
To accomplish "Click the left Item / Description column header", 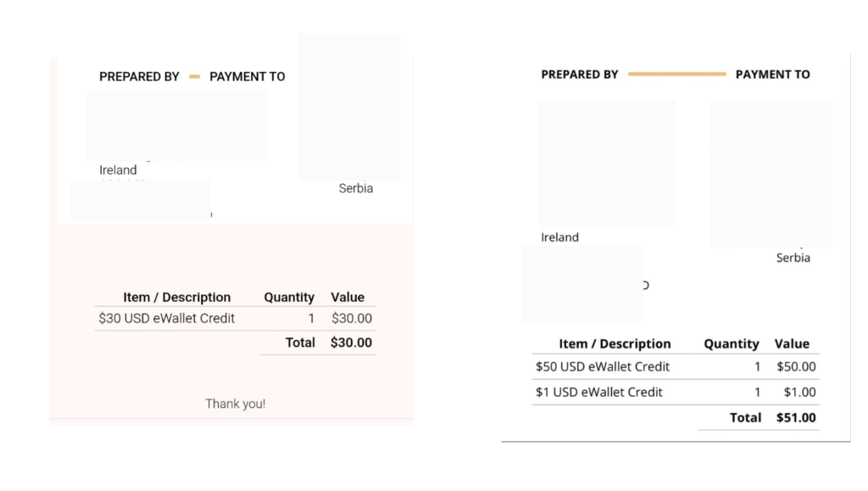I will coord(176,298).
